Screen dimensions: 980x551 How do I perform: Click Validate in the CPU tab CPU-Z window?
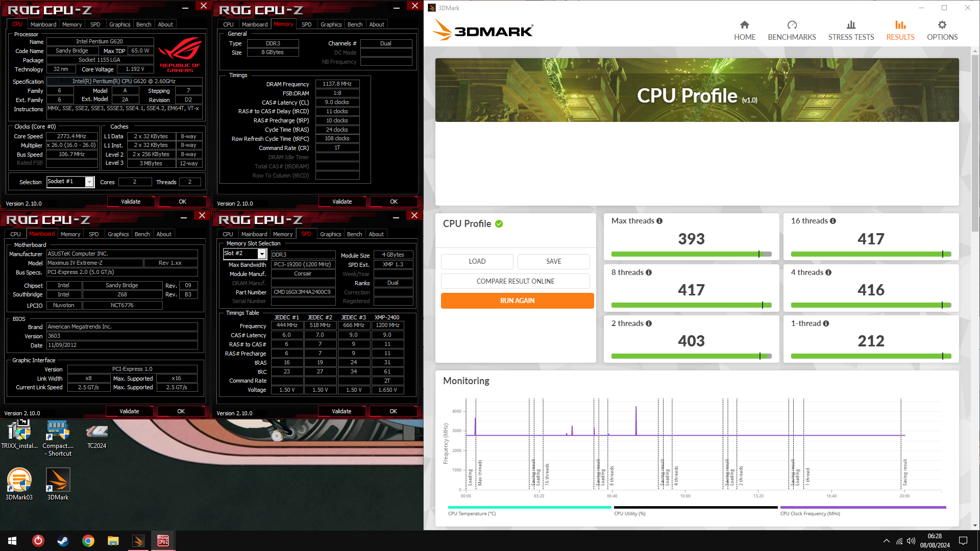coord(131,202)
